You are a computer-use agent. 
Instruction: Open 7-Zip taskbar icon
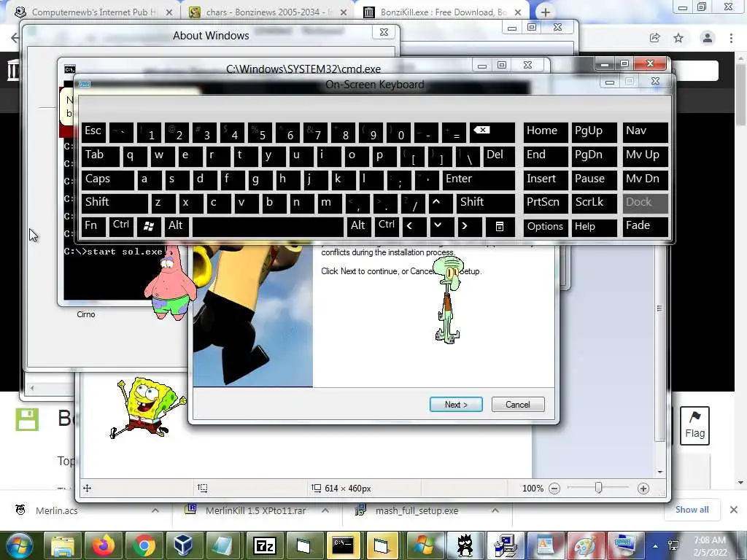click(264, 545)
